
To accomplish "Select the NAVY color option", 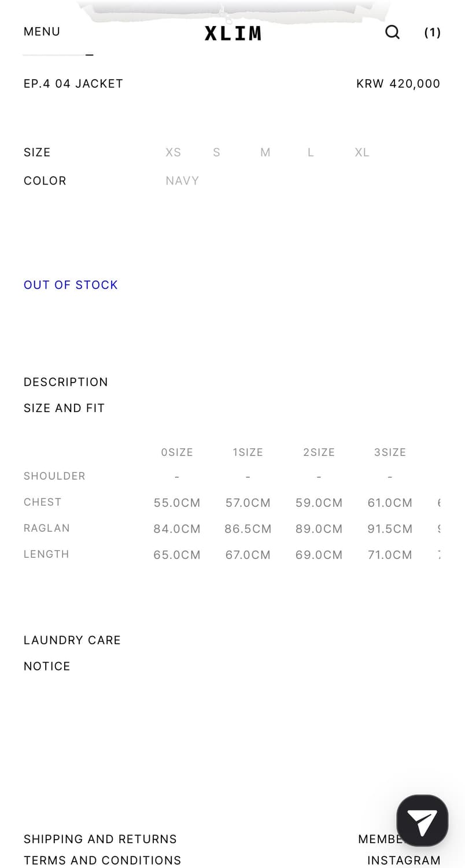I will click(182, 181).
